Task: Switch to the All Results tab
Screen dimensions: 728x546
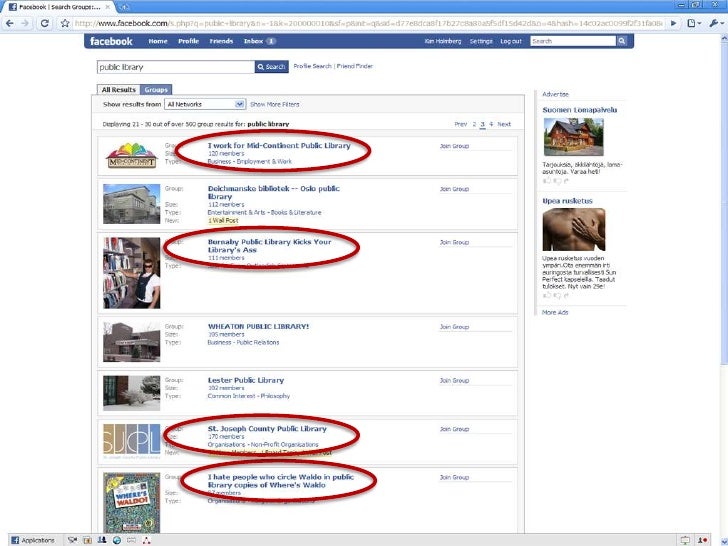Action: (118, 90)
